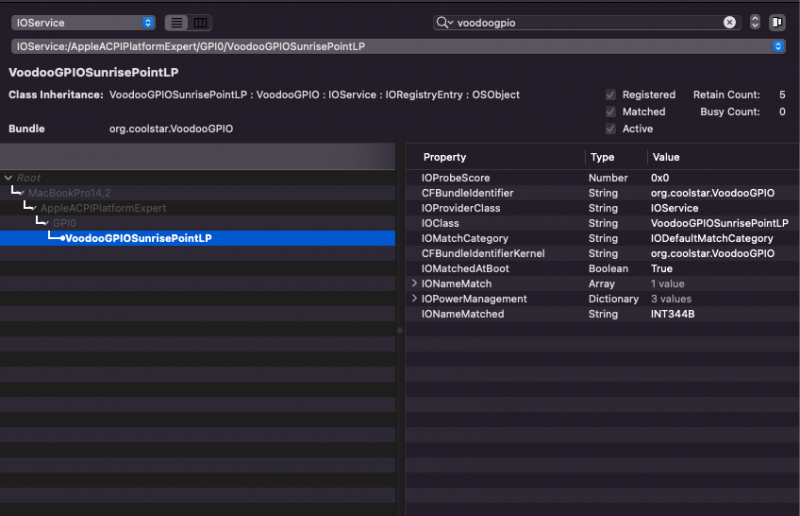
Task: Open the IOService plane dropdown
Action: point(84,22)
